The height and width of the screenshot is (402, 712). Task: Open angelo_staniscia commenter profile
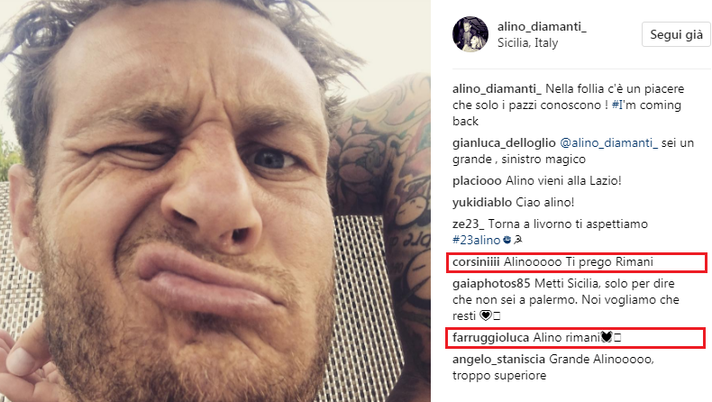tap(499, 359)
